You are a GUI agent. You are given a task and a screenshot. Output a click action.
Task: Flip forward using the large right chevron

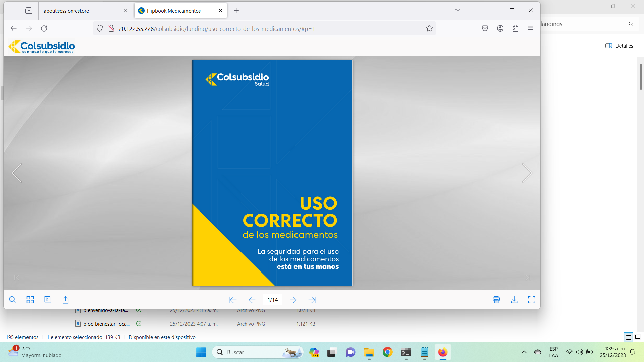(527, 173)
